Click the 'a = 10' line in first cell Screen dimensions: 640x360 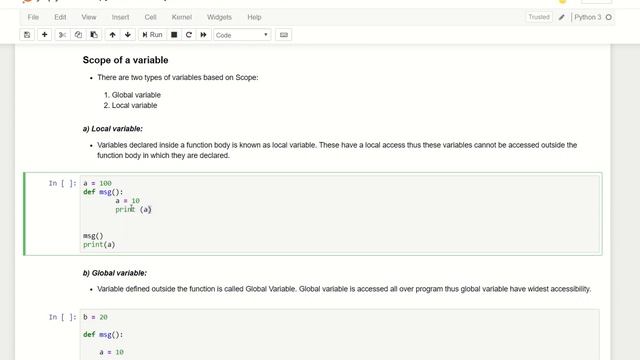pos(127,201)
